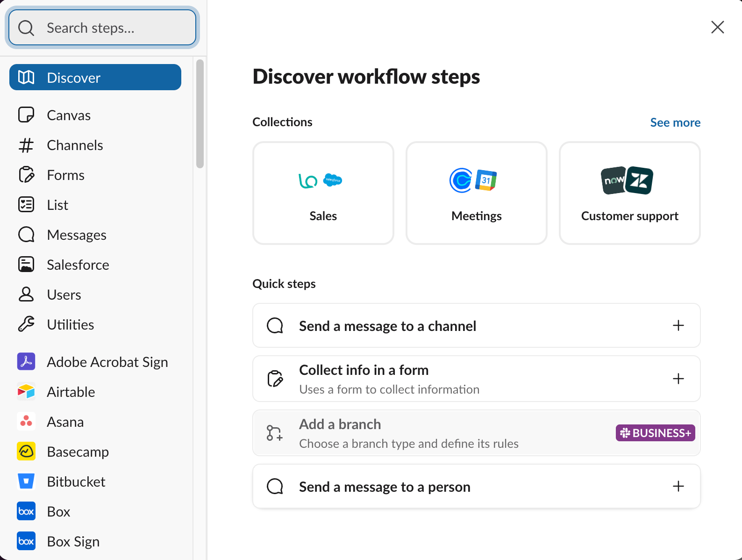The width and height of the screenshot is (742, 560).
Task: Open the Customer support collection card
Action: [630, 193]
